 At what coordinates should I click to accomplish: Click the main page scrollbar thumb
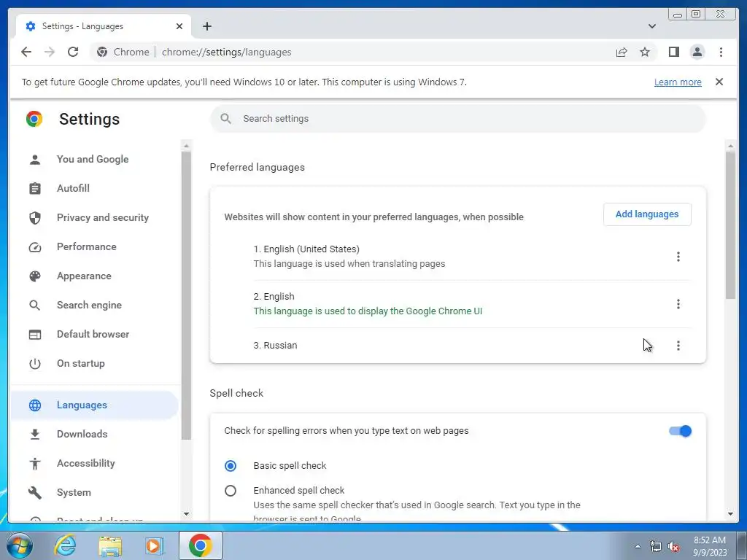(x=730, y=224)
